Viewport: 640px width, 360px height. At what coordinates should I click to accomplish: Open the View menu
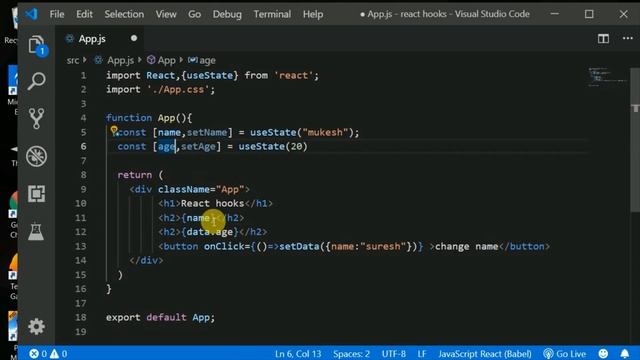point(166,14)
